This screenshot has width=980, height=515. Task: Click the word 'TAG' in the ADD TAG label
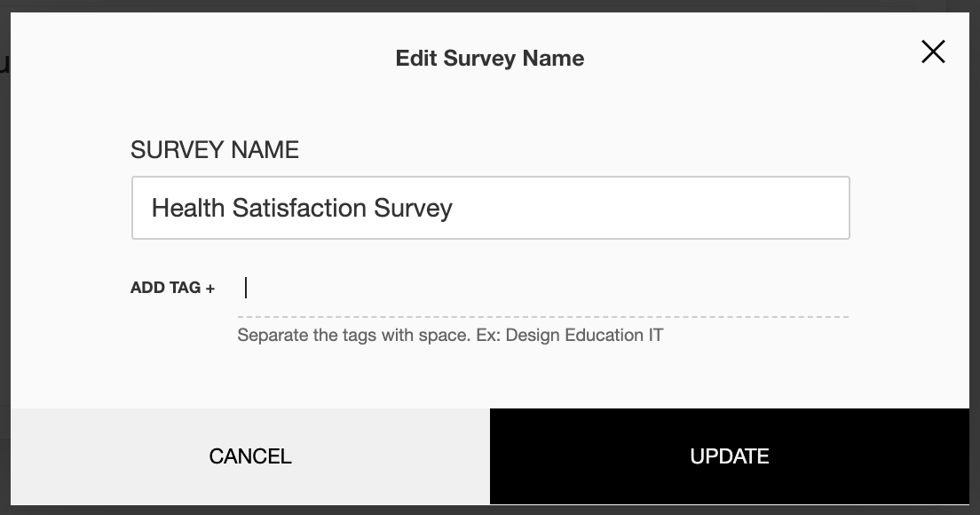184,288
